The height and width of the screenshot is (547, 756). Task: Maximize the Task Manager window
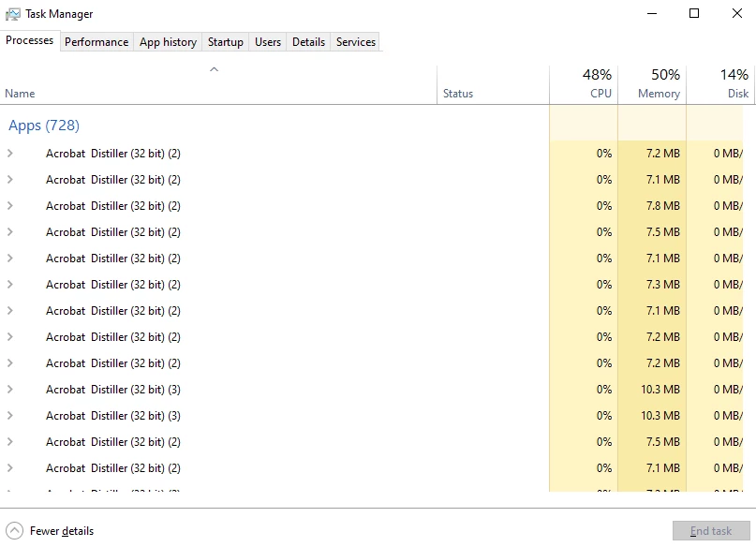[x=694, y=13]
